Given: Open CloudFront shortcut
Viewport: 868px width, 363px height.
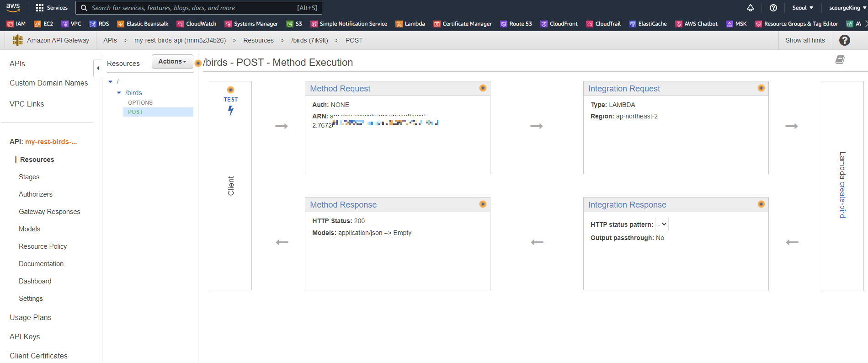Looking at the screenshot, I should 559,24.
